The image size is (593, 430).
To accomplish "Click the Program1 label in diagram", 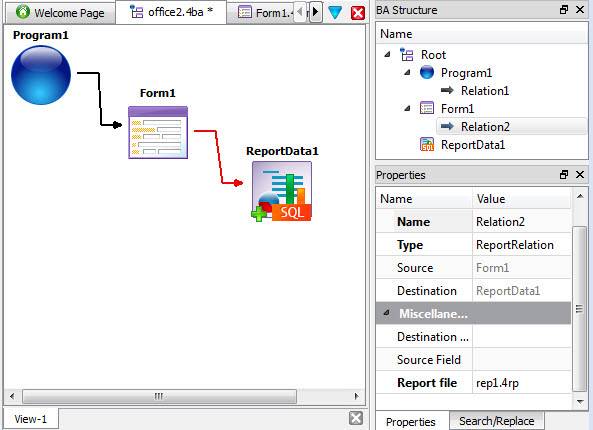I will coord(41,35).
